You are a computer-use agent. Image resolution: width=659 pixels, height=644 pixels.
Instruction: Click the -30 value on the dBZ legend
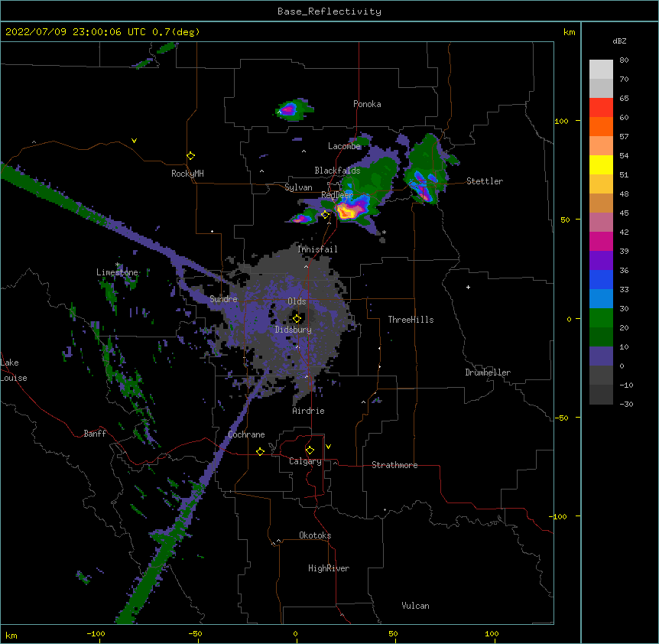[x=626, y=405]
